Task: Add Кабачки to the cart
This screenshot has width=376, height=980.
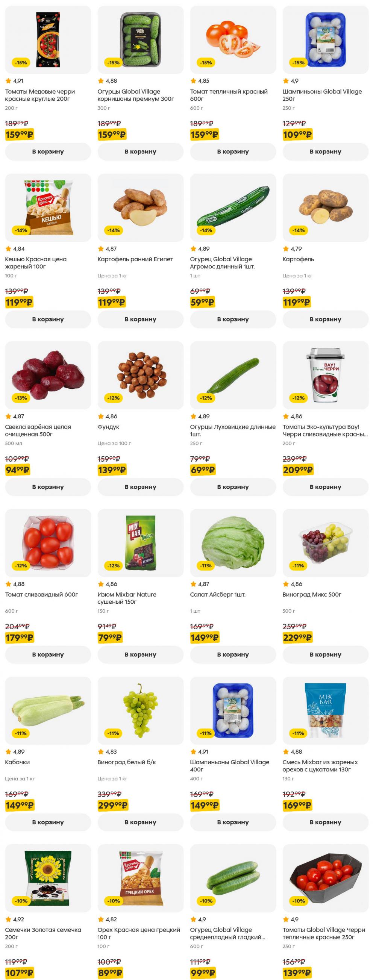Action: click(48, 822)
